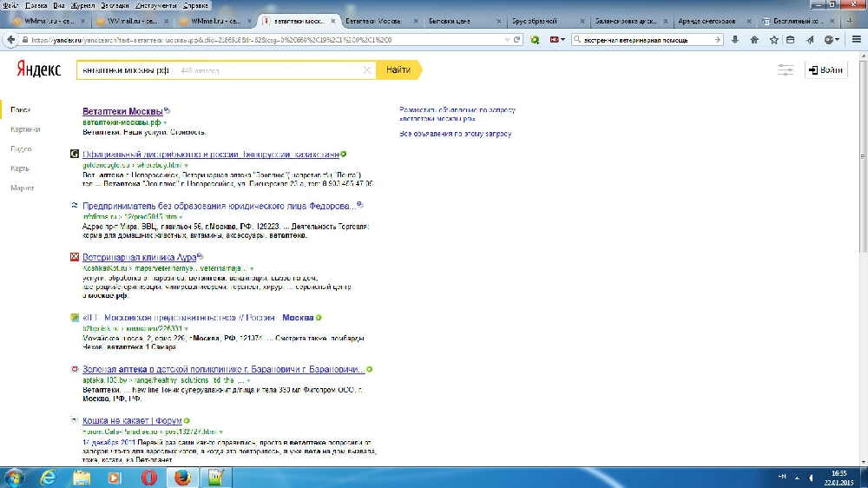868x488 pixels.
Task: Open the Справка menu
Action: [x=195, y=5]
